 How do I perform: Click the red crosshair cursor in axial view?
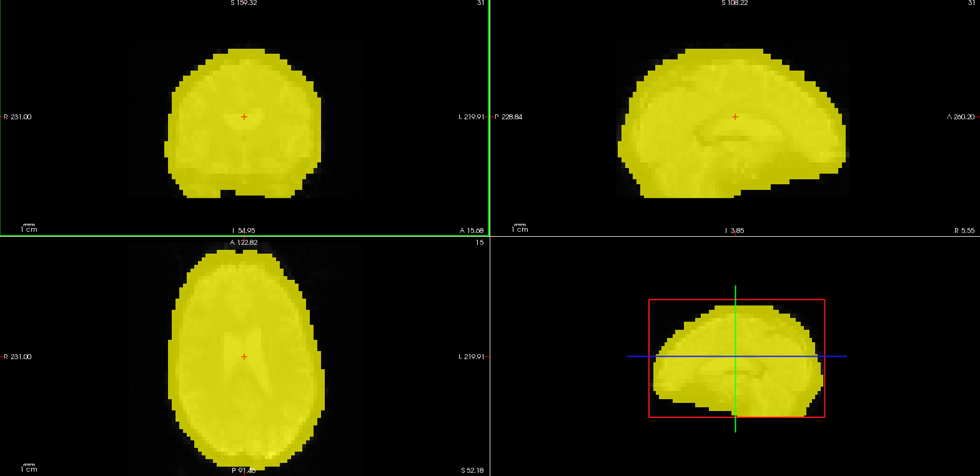(244, 357)
